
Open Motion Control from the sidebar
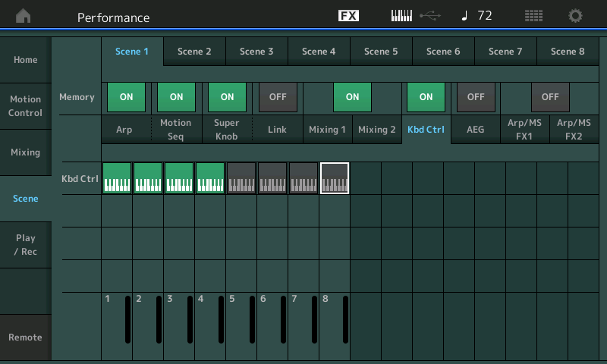26,106
